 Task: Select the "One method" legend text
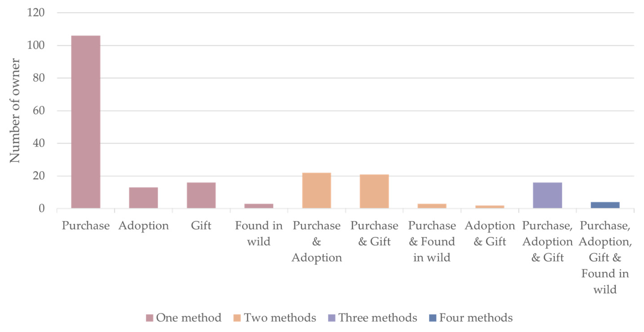click(x=189, y=318)
